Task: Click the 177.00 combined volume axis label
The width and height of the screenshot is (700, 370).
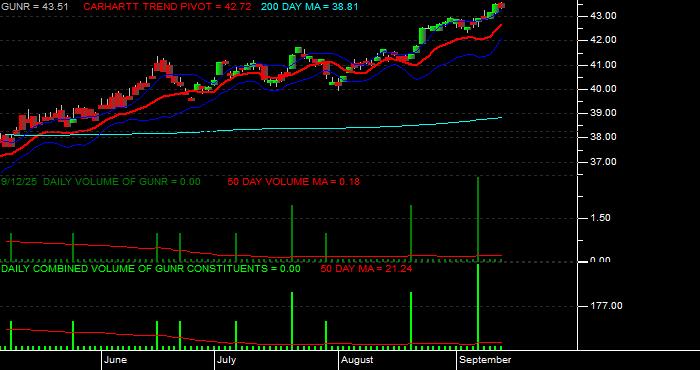Action: click(x=606, y=306)
